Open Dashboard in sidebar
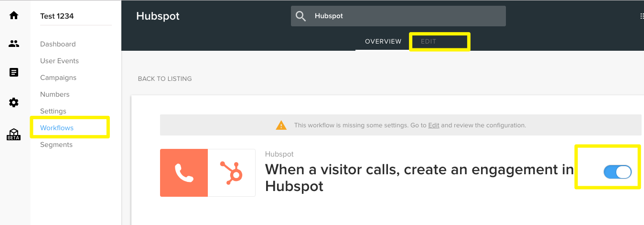Image resolution: width=644 pixels, height=225 pixels. click(x=58, y=44)
